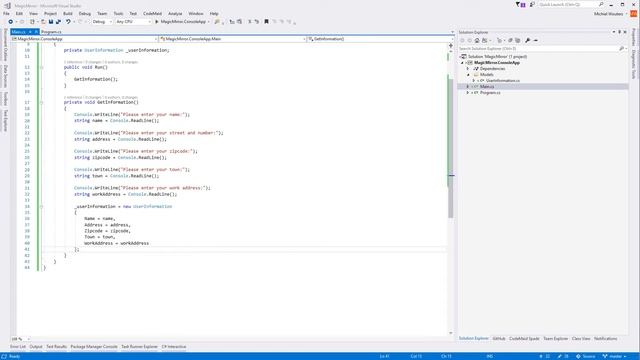This screenshot has width=640, height=360.
Task: Click the user account avatar
Action: [x=633, y=14]
